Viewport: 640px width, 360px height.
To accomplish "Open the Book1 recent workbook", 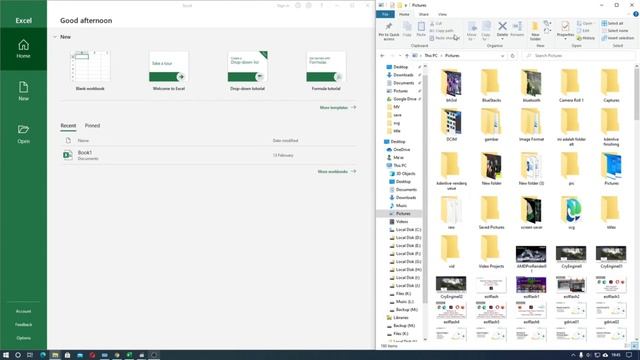I will [x=208, y=155].
